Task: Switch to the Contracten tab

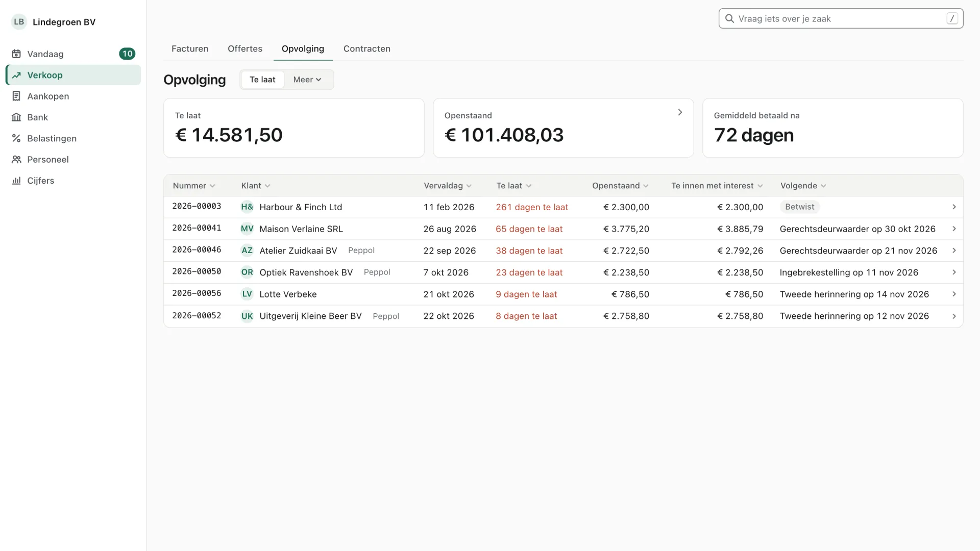Action: click(x=367, y=49)
